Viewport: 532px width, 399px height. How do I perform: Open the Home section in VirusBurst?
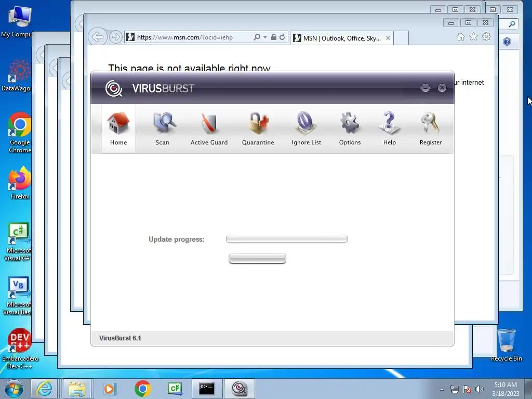[x=118, y=129]
